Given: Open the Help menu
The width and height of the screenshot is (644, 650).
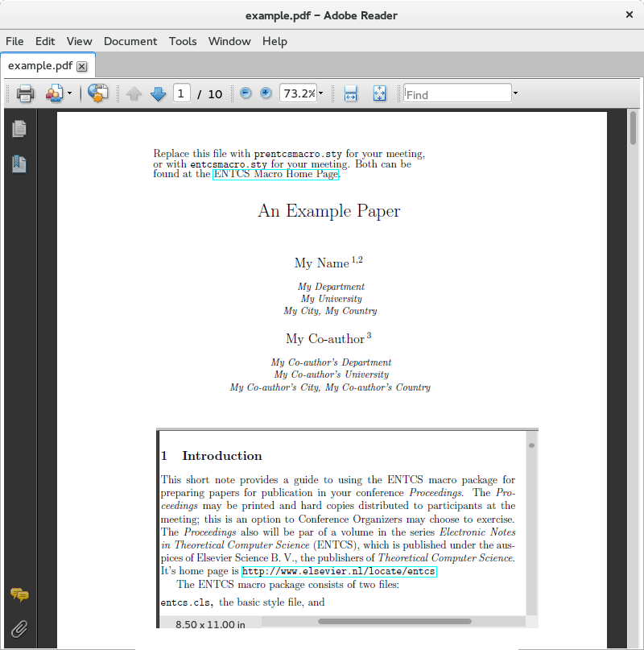Looking at the screenshot, I should (275, 41).
